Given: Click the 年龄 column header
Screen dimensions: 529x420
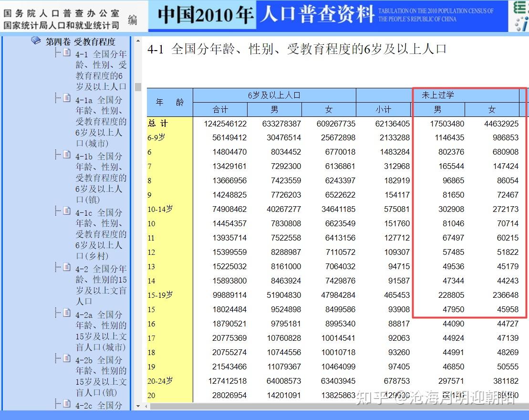Looking at the screenshot, I should click(x=170, y=102).
